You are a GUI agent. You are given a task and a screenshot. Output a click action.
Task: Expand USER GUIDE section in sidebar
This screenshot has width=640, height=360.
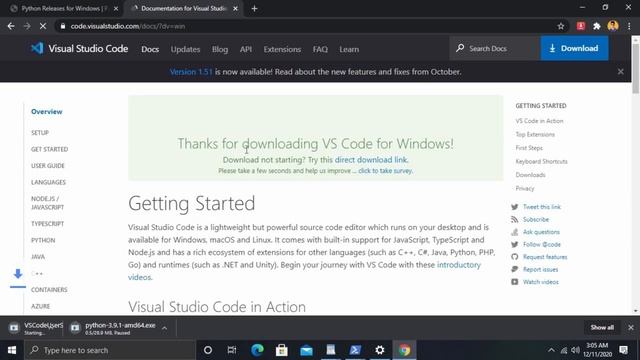click(48, 166)
